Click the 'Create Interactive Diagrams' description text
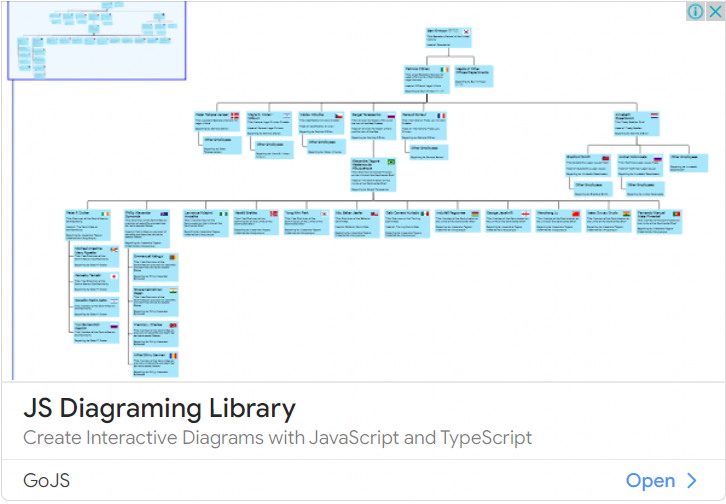 277,438
